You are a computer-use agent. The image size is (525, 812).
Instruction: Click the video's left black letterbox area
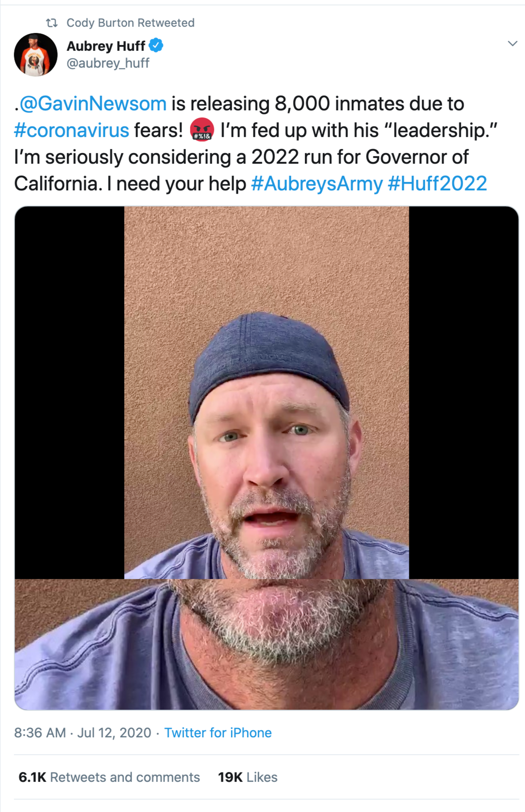pos(69,393)
